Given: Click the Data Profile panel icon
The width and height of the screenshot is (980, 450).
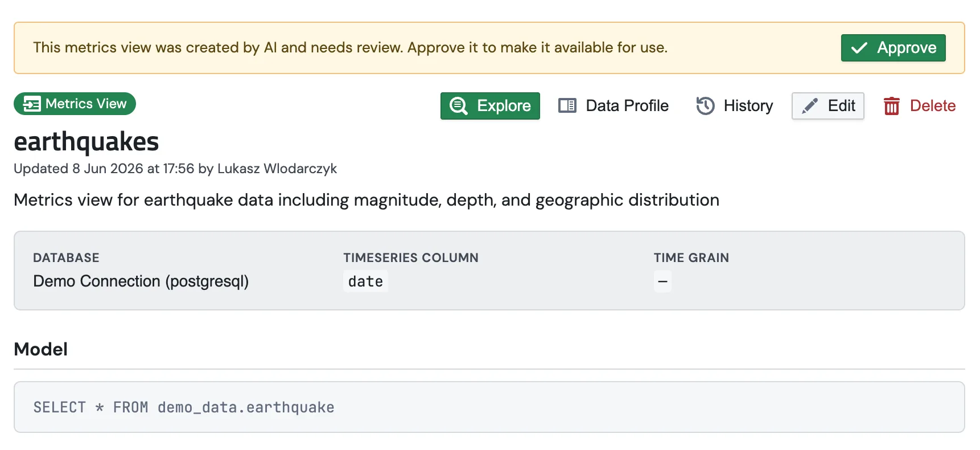Looking at the screenshot, I should coord(567,106).
